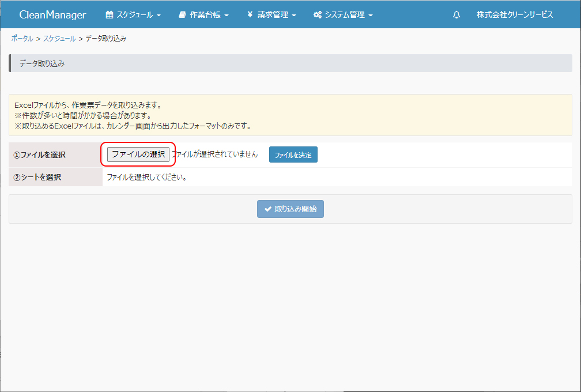Open the 請求管理 dropdown menu
This screenshot has width=581, height=392.
click(271, 15)
